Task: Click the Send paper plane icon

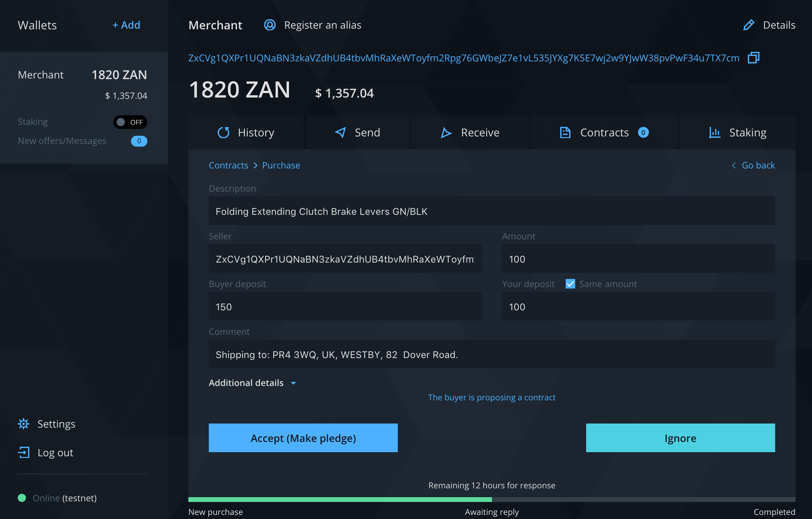Action: tap(340, 132)
